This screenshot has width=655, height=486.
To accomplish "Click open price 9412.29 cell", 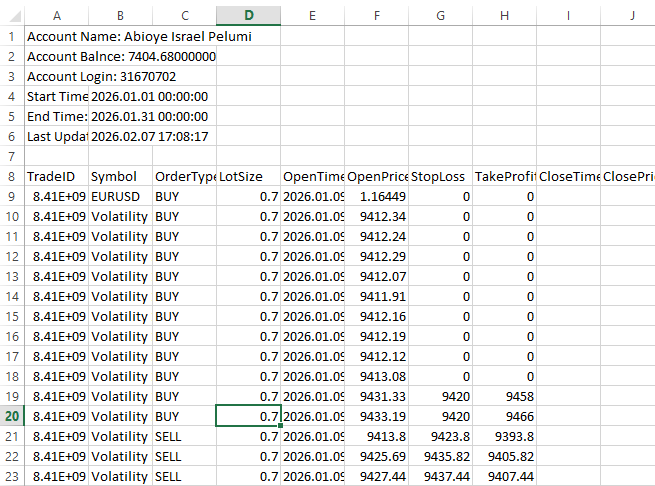I will point(376,257).
